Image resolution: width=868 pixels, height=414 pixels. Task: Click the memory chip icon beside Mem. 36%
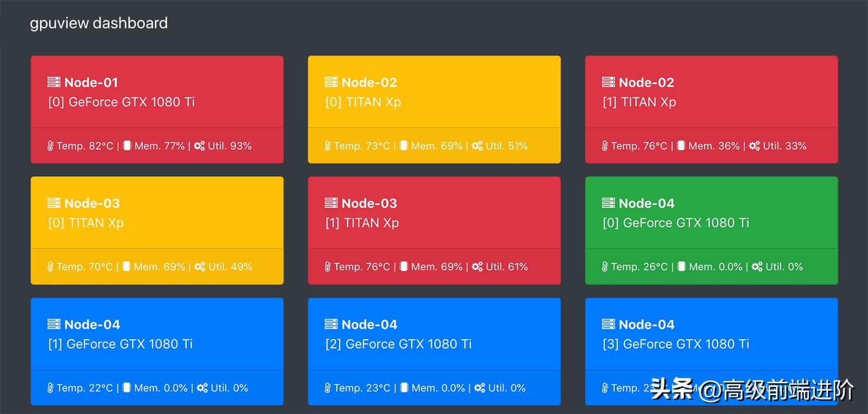(x=681, y=146)
